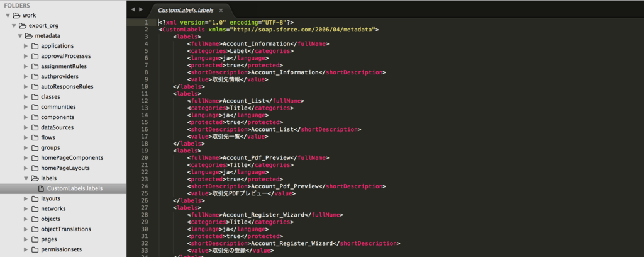
Task: Expand the objectTranslations folder arrow
Action: 26,229
